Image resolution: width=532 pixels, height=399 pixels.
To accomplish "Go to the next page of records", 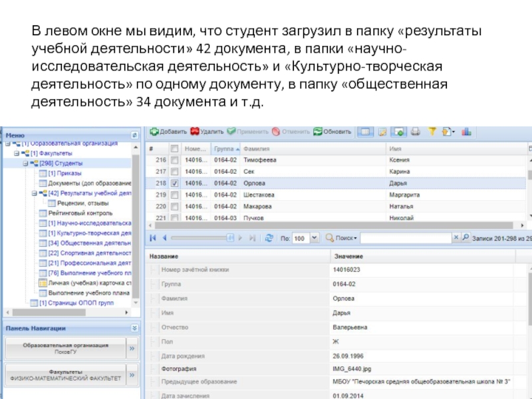I will pos(241,238).
